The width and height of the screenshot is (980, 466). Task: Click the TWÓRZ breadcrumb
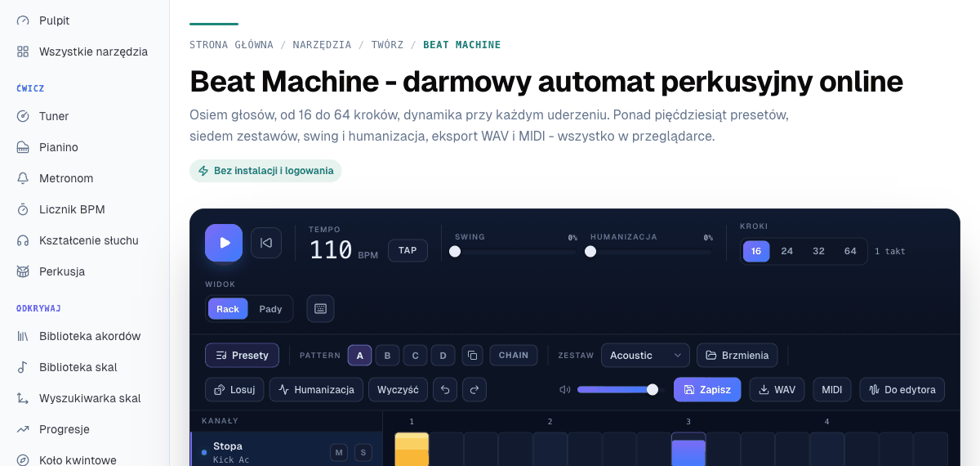[387, 45]
